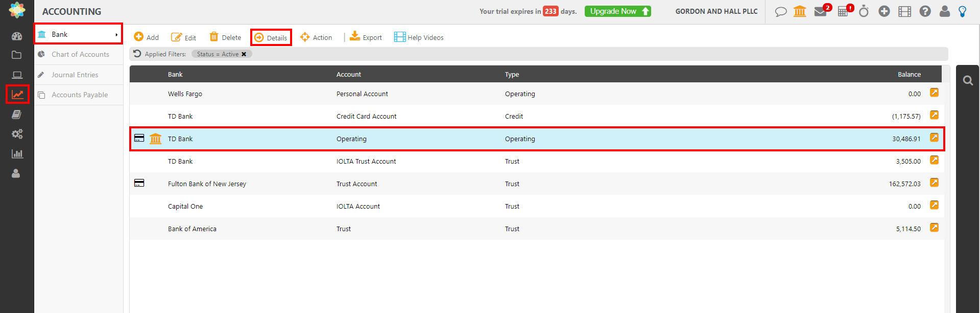980x313 pixels.
Task: Open the calendar icon with alert badge
Action: [843, 12]
